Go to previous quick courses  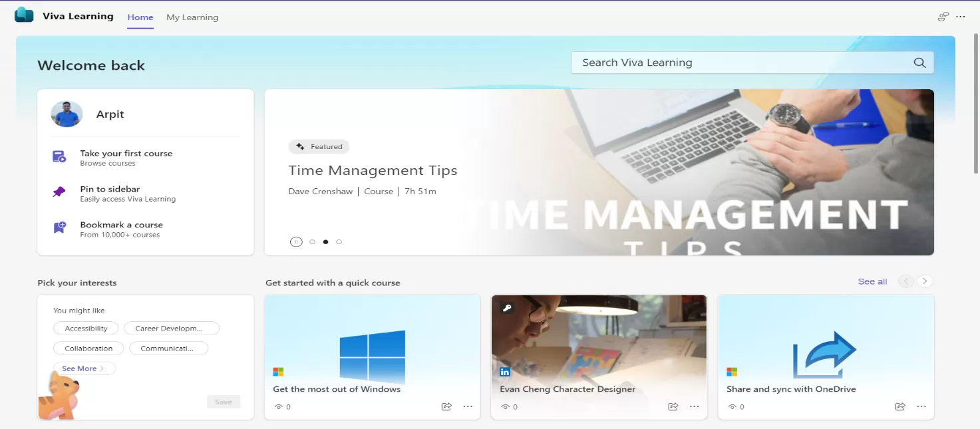pyautogui.click(x=905, y=281)
